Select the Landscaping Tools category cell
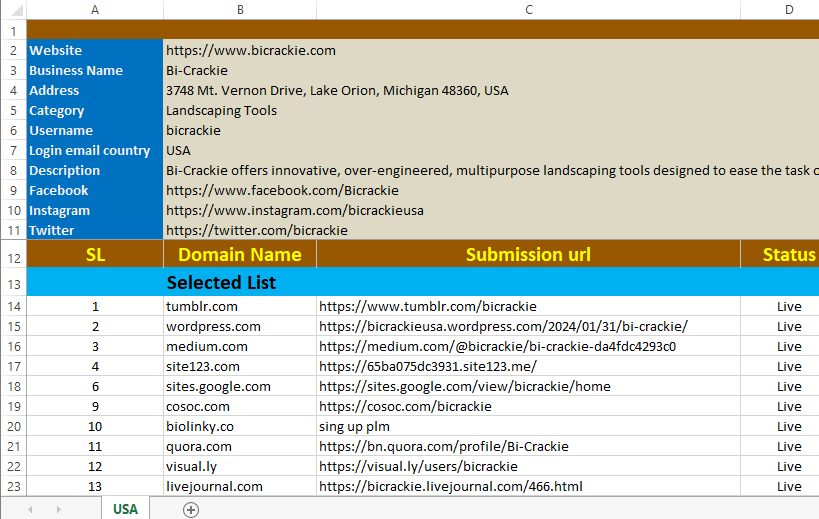Viewport: 819px width, 519px height. 221,111
